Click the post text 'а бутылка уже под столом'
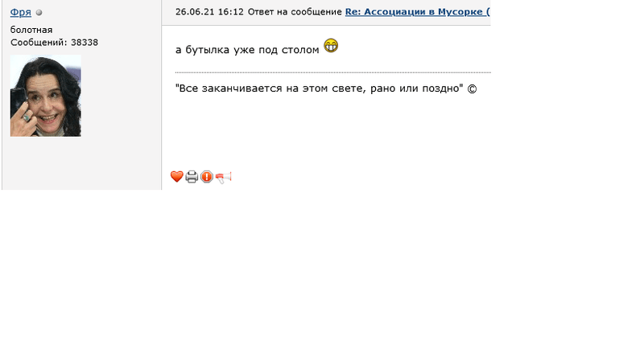644x361 pixels. click(x=247, y=50)
